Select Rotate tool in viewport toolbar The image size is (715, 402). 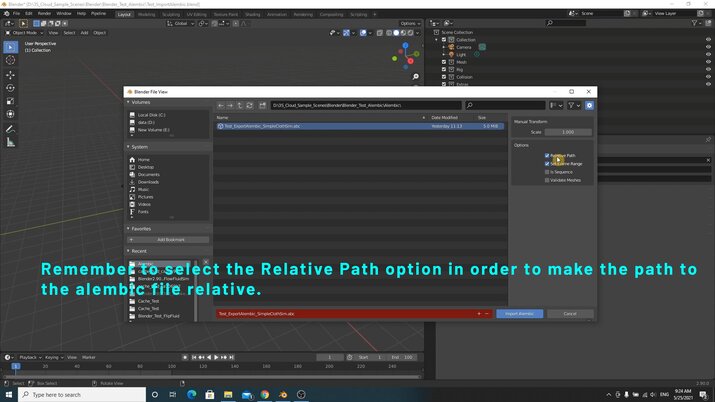click(x=10, y=88)
